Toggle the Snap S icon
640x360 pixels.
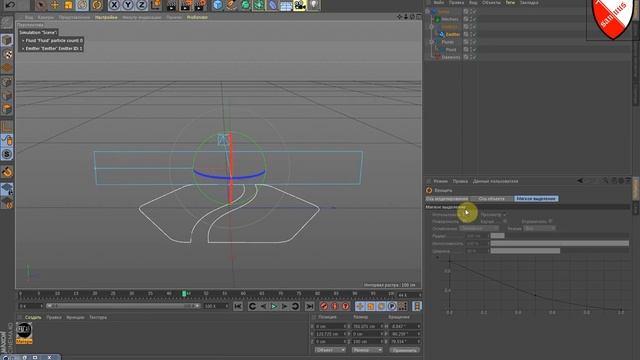[7, 154]
